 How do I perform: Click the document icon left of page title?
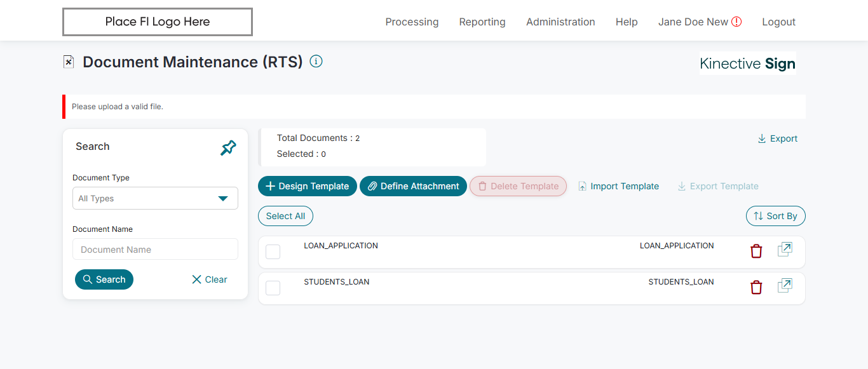69,62
